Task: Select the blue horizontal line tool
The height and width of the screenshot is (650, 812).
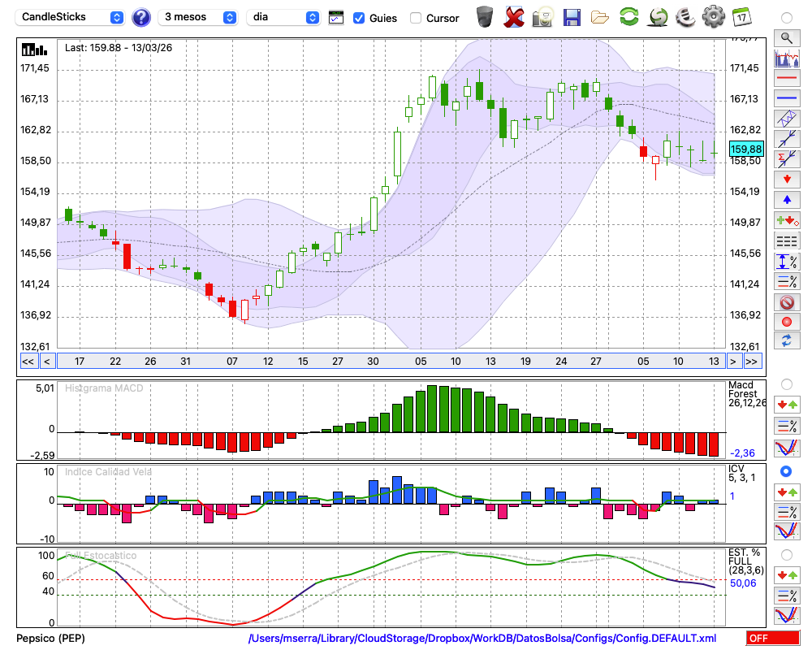Action: click(x=786, y=98)
